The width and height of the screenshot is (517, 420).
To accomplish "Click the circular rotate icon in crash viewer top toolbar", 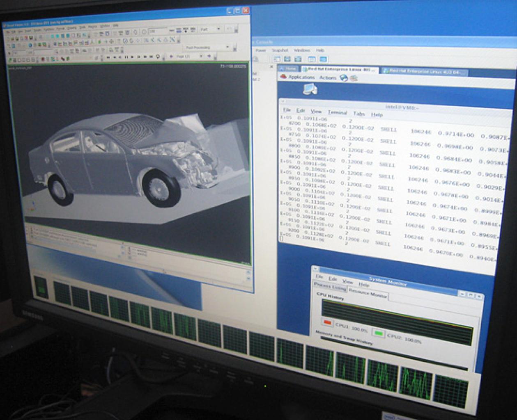I will [135, 32].
